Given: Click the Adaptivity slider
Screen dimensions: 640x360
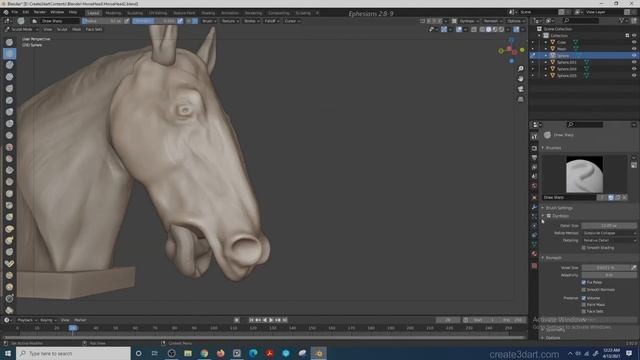Looking at the screenshot, I should pos(609,275).
